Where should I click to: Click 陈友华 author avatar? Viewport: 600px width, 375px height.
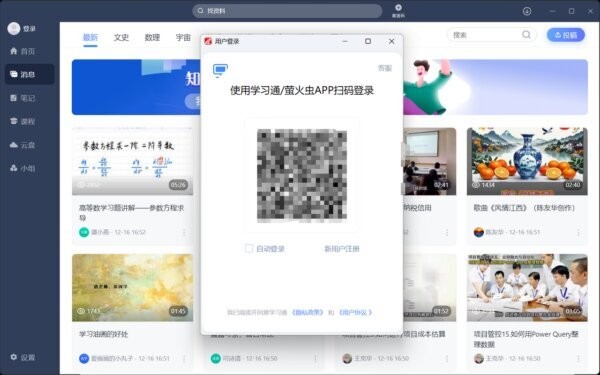click(479, 232)
